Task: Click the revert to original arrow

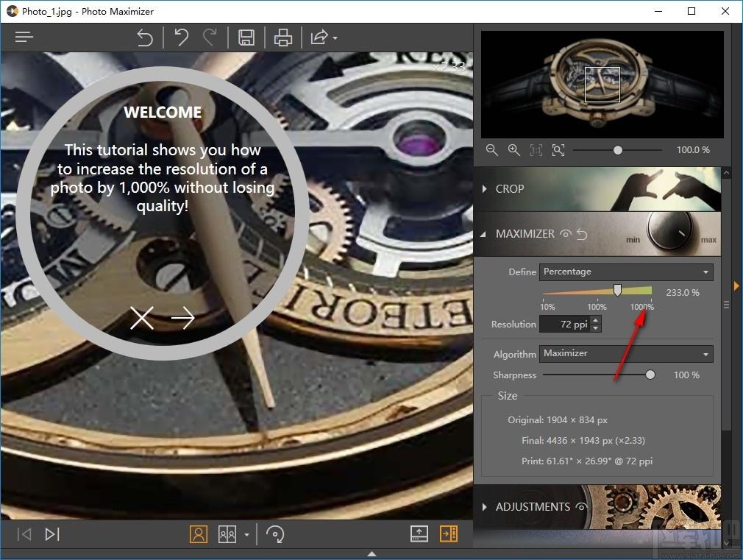Action: pos(144,38)
